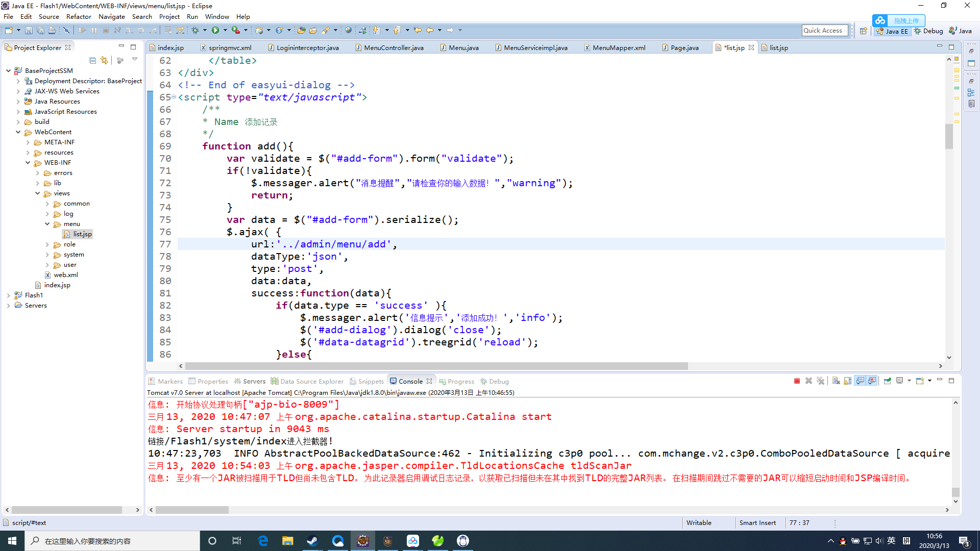Image resolution: width=980 pixels, height=551 pixels.
Task: Toggle Link with Editor in Project Explorer
Action: coord(104,61)
